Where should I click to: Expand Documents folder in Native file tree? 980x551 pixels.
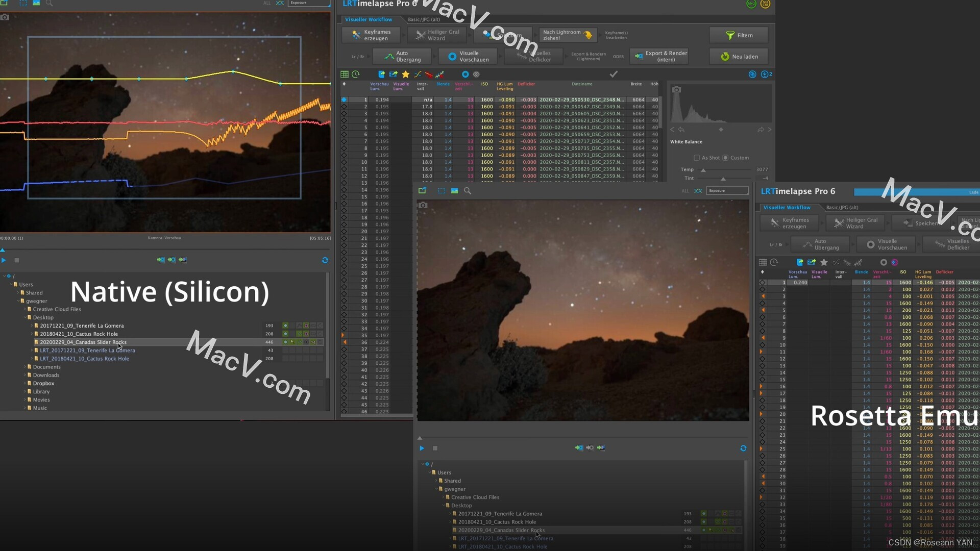(x=25, y=367)
